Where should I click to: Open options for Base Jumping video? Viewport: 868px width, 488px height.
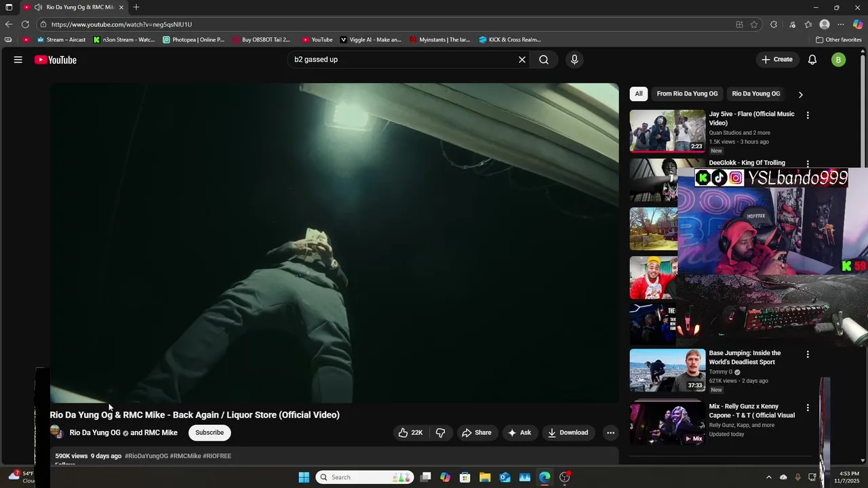pyautogui.click(x=808, y=354)
